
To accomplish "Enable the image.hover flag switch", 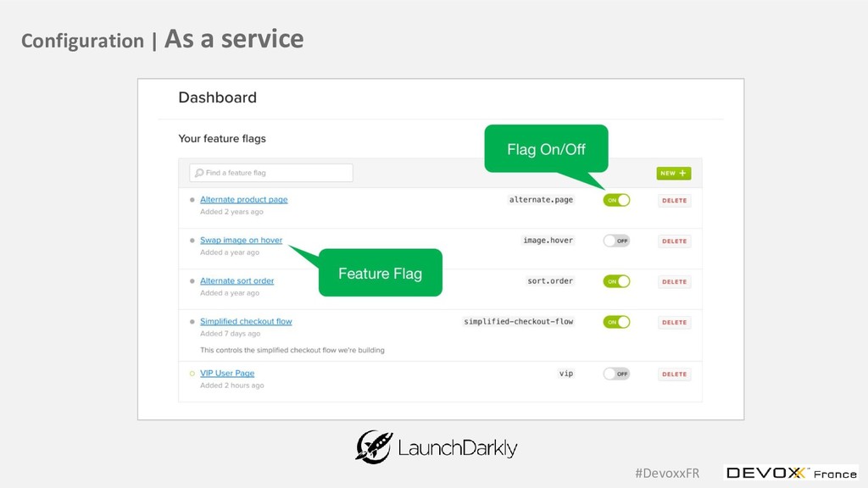I will (x=616, y=241).
